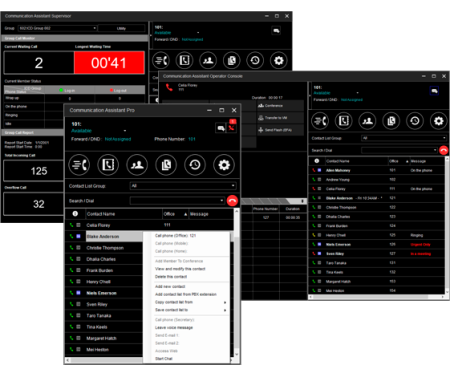Viewport: 450px width, 365px height.
Task: Select Henry Chell row in Operator Console
Action: pyautogui.click(x=377, y=235)
